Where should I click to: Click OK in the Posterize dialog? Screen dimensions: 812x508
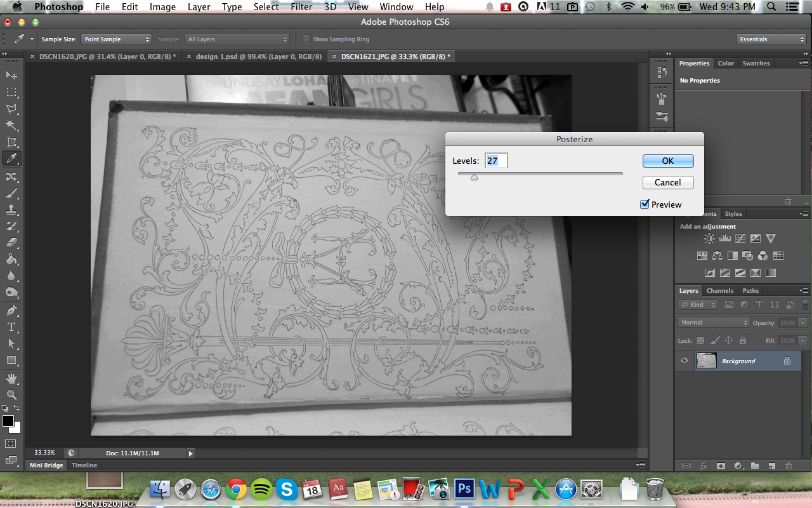(668, 161)
